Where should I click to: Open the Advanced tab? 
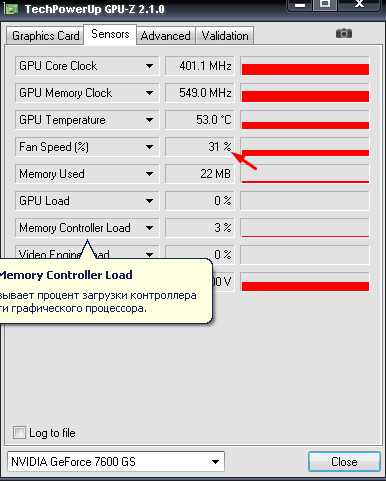click(x=166, y=36)
